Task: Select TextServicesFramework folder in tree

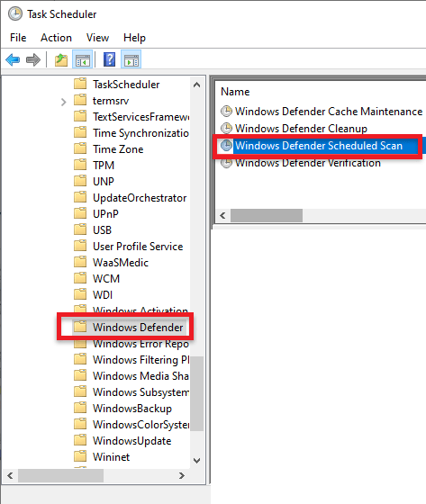Action: 140,117
